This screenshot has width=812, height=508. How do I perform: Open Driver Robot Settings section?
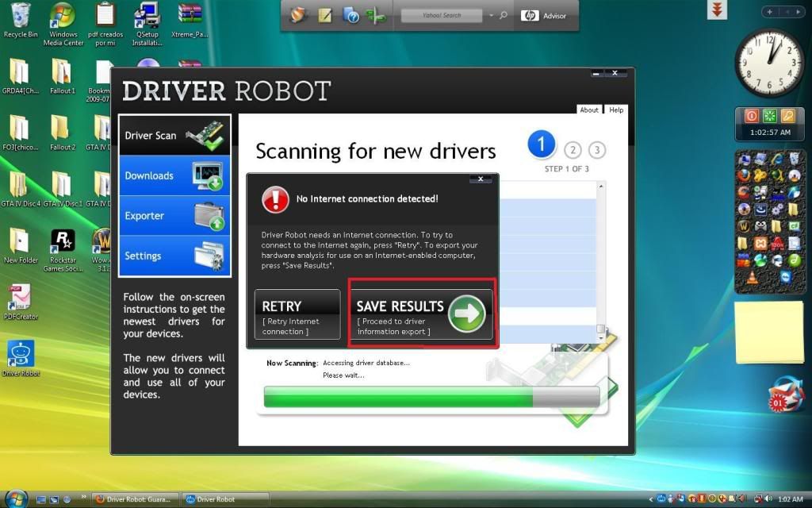(x=175, y=256)
